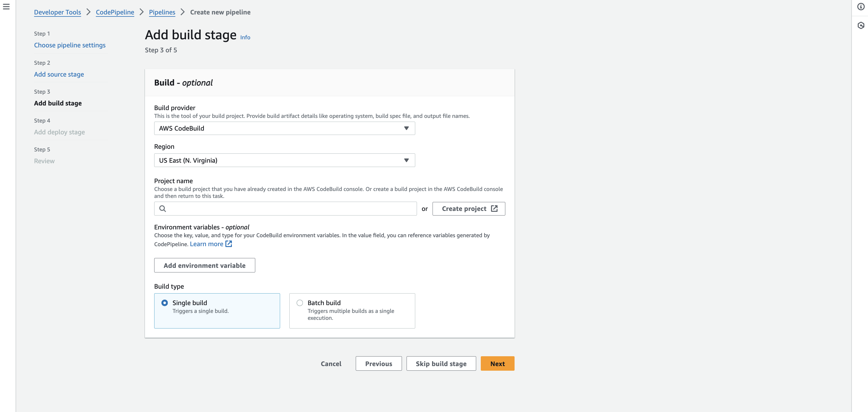Go to Add source stage step

(x=59, y=74)
